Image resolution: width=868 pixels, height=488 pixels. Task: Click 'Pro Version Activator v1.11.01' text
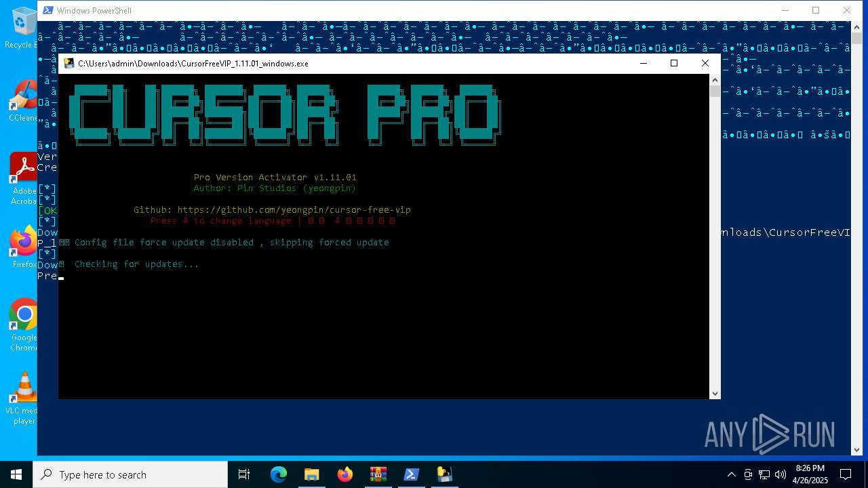click(x=275, y=177)
